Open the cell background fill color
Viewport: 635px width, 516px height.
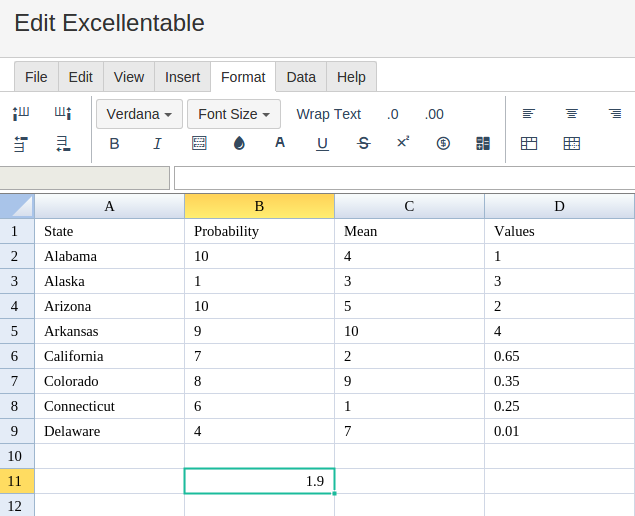[x=239, y=143]
